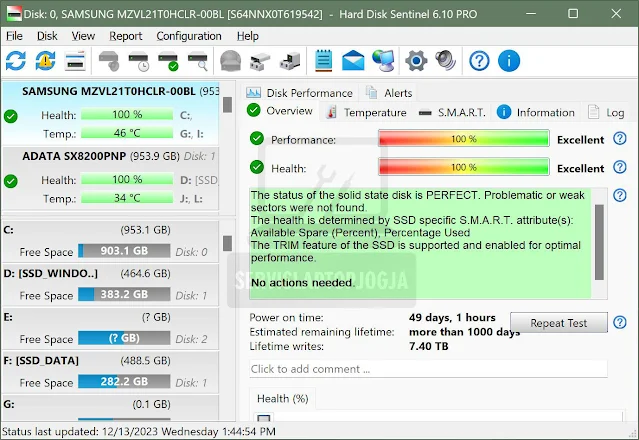Click the Performance 100 % gradient bar
The image size is (639, 440).
click(x=464, y=139)
